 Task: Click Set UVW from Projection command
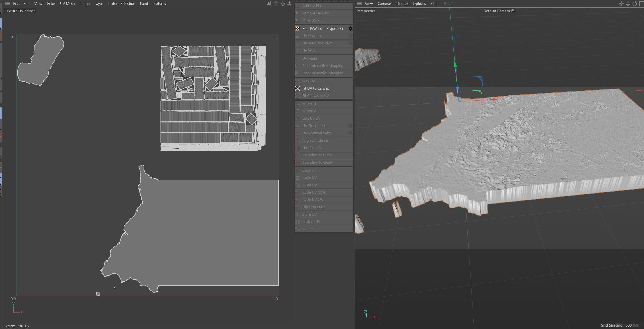tap(323, 28)
